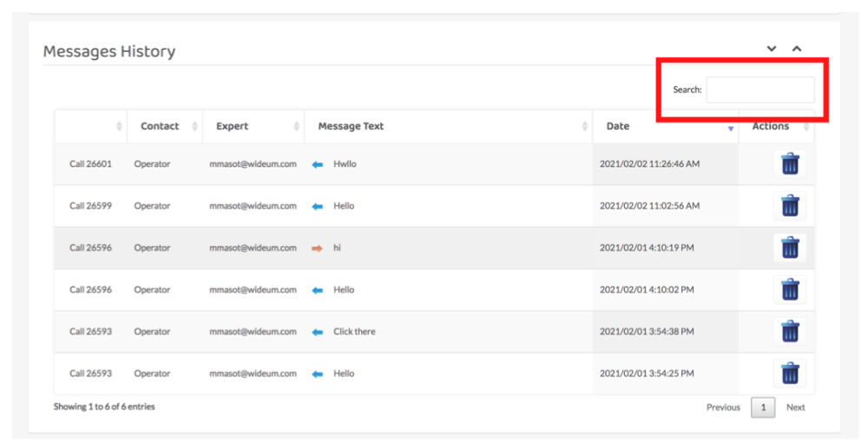The width and height of the screenshot is (868, 444).
Task: Go to the Previous page
Action: (723, 408)
